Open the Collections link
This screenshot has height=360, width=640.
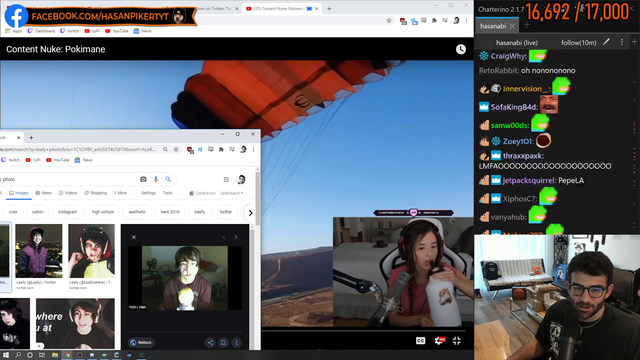[202, 193]
